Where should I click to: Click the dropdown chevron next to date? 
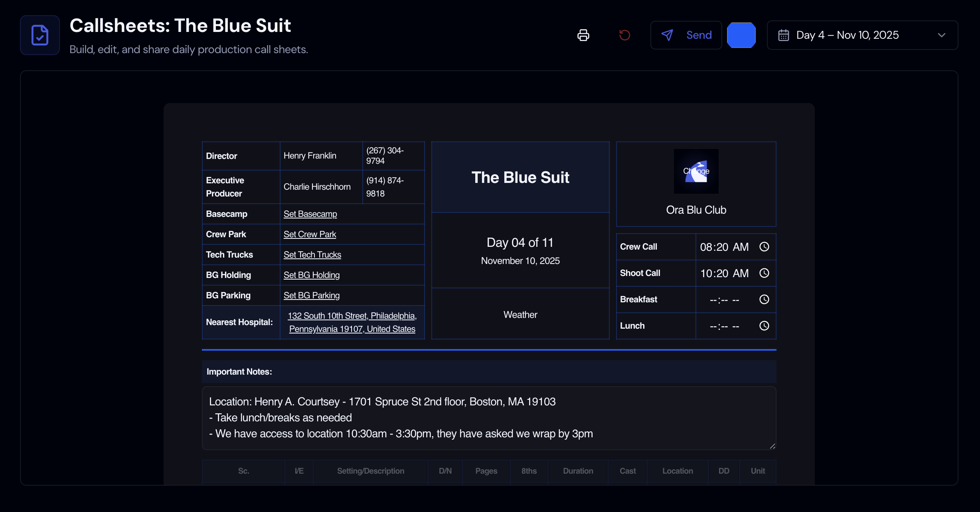click(x=942, y=35)
